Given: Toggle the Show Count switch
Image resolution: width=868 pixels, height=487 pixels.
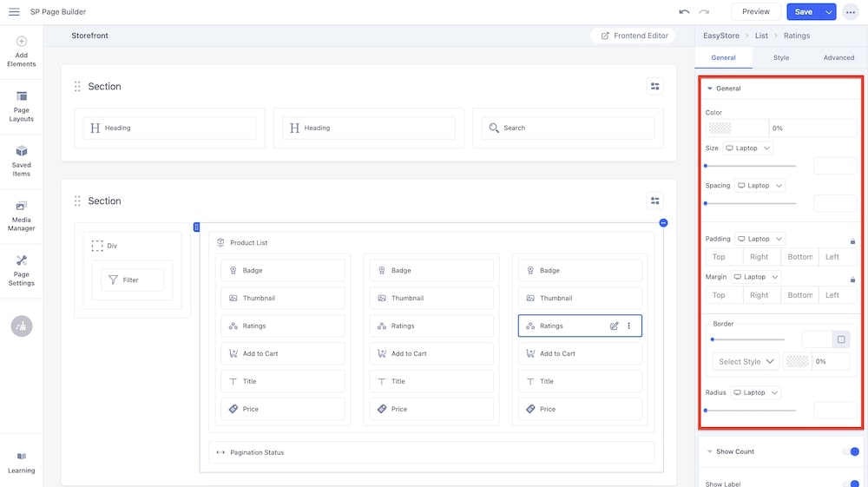Looking at the screenshot, I should click(x=850, y=451).
